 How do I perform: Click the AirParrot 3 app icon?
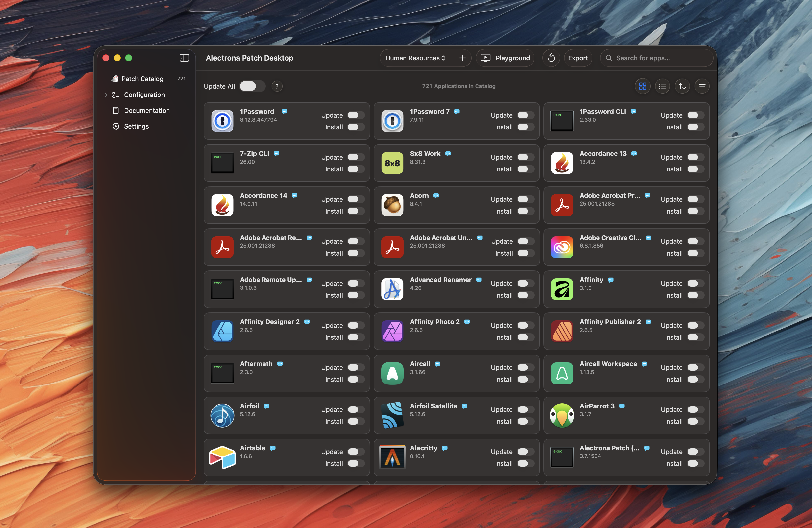[562, 415]
